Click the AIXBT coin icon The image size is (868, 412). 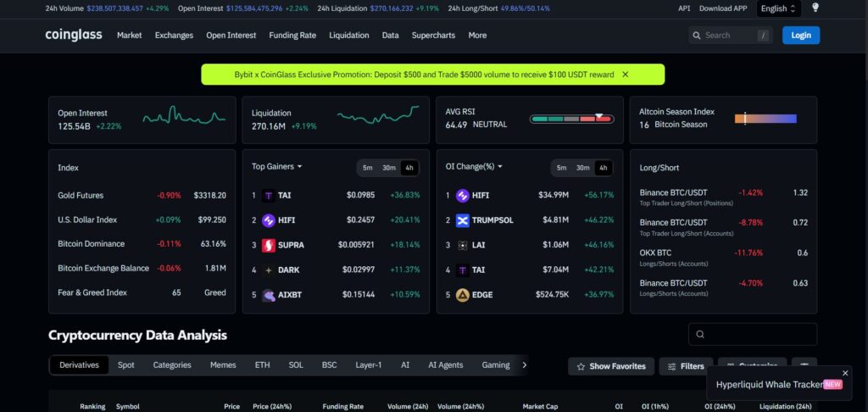tap(269, 295)
